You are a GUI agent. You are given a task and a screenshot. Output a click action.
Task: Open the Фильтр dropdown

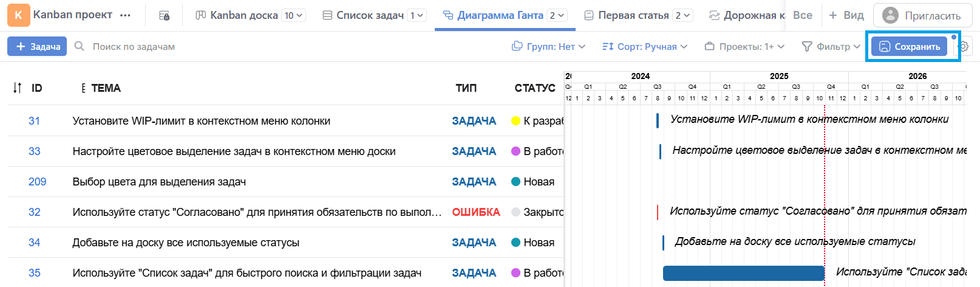point(831,46)
